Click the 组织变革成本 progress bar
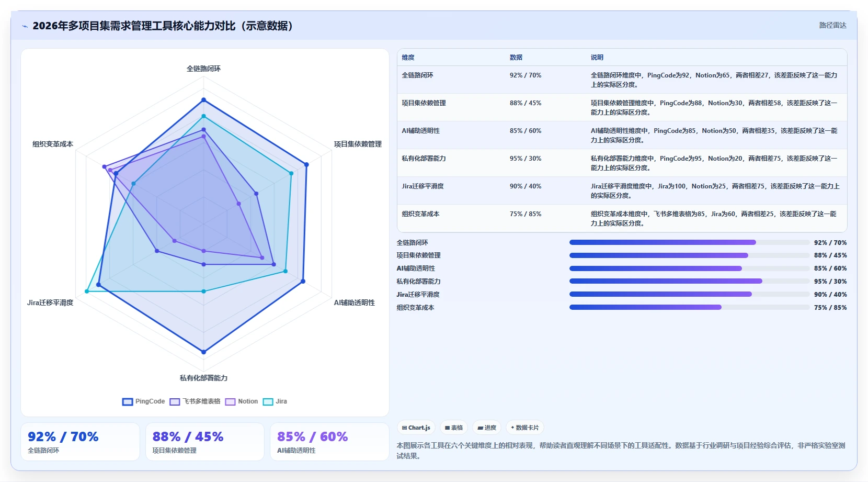 coord(689,307)
